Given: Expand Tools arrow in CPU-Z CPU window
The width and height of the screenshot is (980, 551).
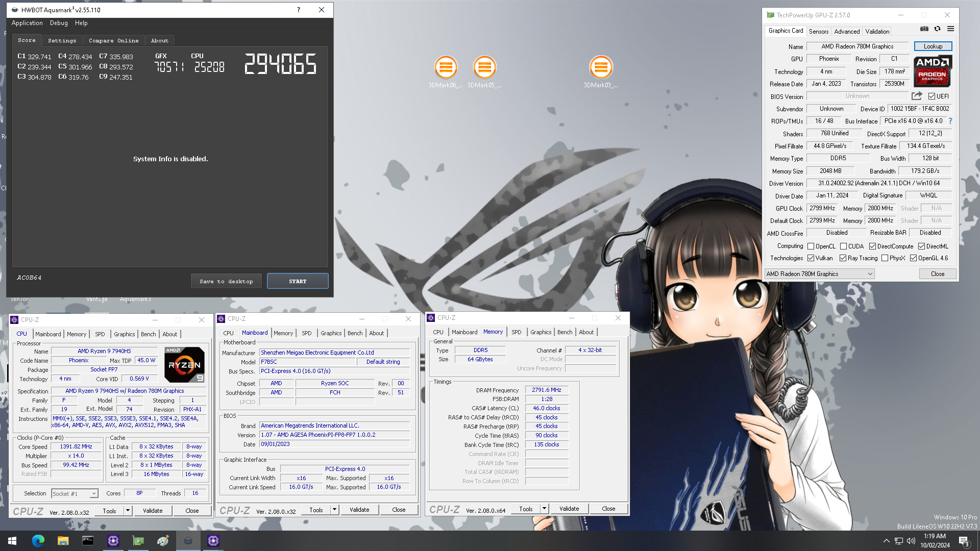Looking at the screenshot, I should click(128, 511).
